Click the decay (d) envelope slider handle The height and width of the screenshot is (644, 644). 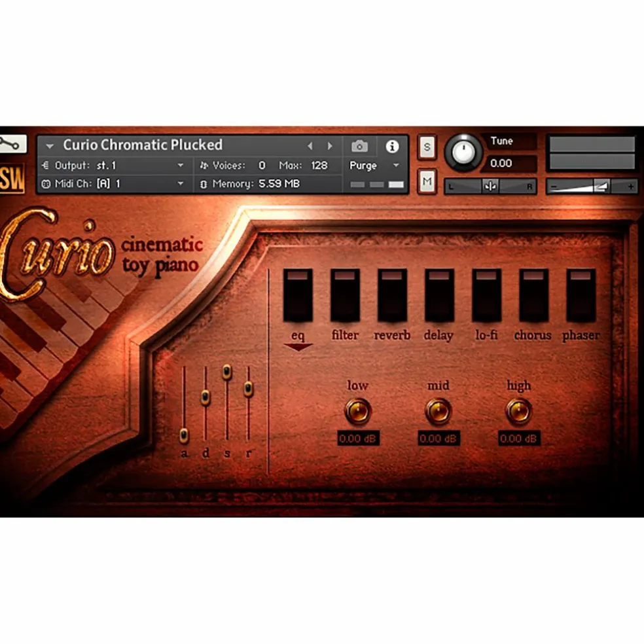coord(206,397)
